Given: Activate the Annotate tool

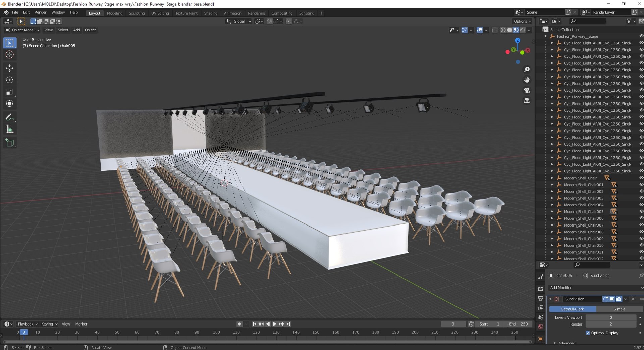Looking at the screenshot, I should 9,117.
